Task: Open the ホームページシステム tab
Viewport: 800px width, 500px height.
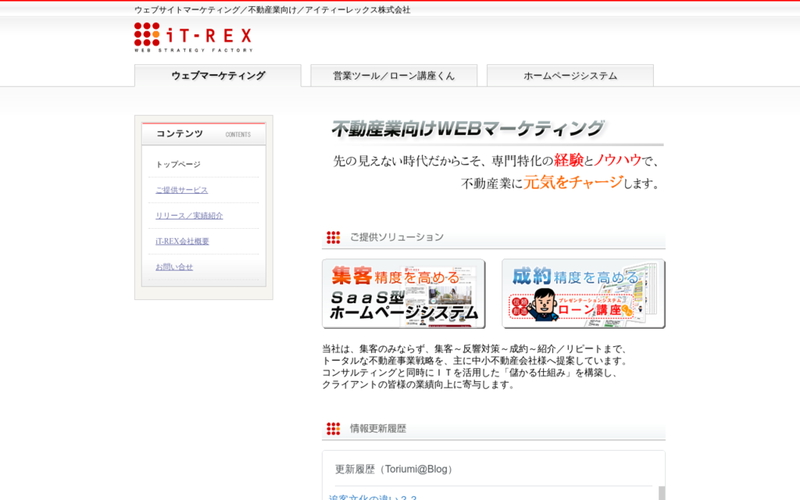Action: pyautogui.click(x=570, y=76)
